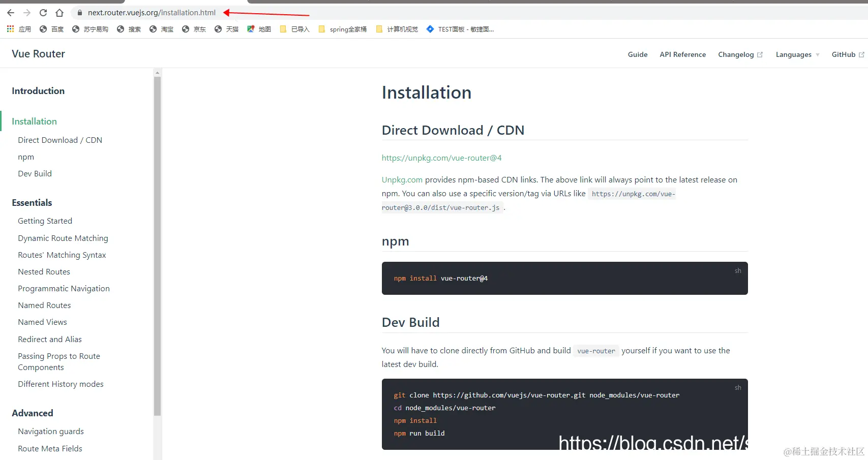Viewport: 868px width, 460px height.
Task: Click the git clone command line
Action: (x=536, y=395)
